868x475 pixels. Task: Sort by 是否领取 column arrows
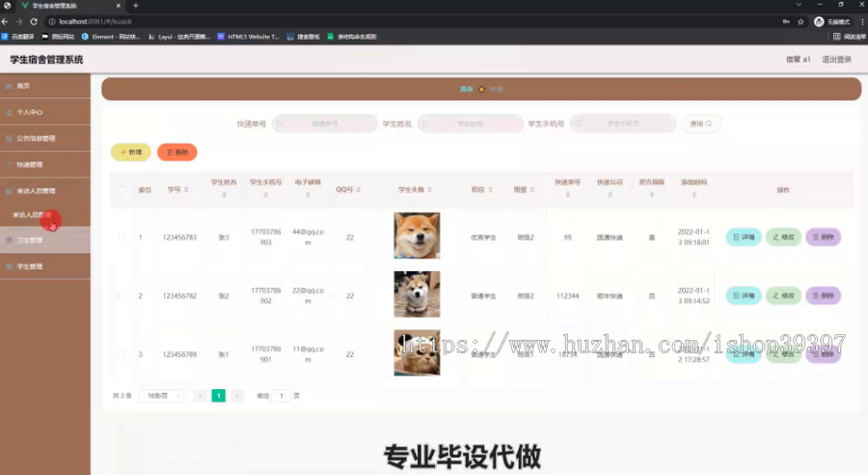tap(652, 195)
